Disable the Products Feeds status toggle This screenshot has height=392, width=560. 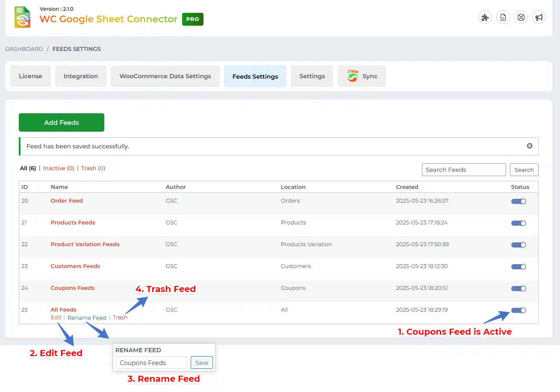[519, 223]
